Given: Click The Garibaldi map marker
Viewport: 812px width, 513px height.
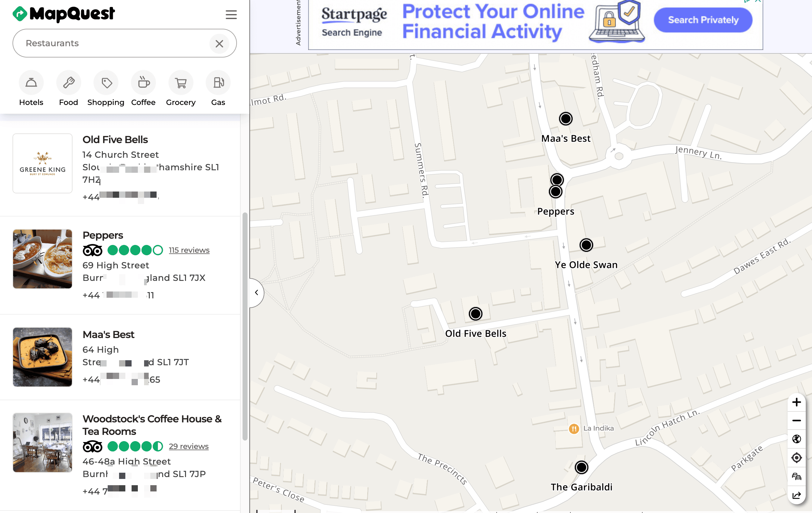Looking at the screenshot, I should point(581,467).
